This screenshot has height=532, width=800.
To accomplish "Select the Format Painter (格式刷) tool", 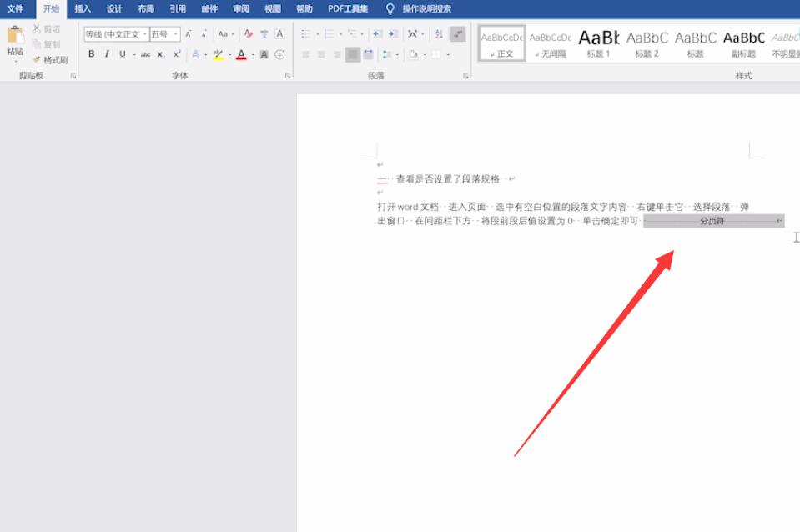I will (x=50, y=60).
